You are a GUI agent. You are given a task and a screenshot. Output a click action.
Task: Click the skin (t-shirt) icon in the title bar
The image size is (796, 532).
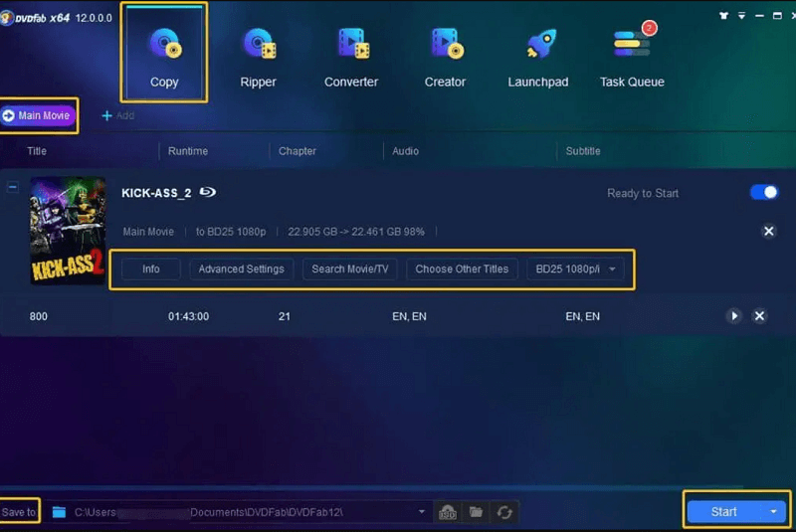coord(721,15)
